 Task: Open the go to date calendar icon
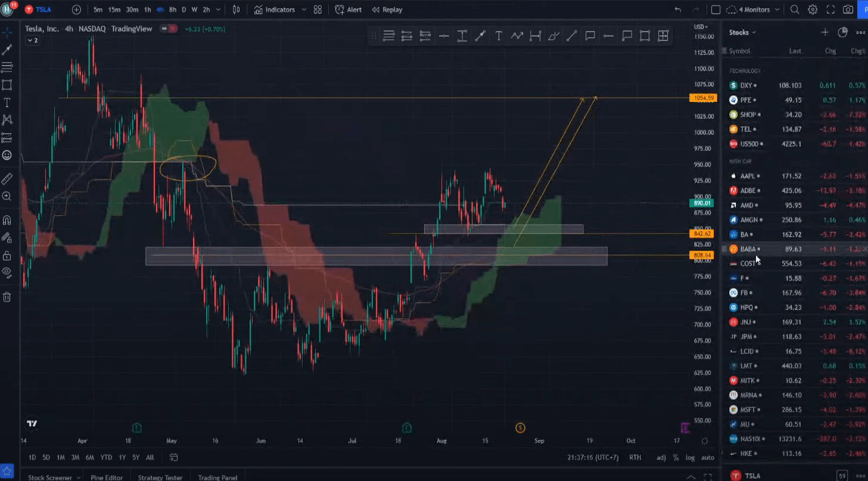[x=173, y=457]
